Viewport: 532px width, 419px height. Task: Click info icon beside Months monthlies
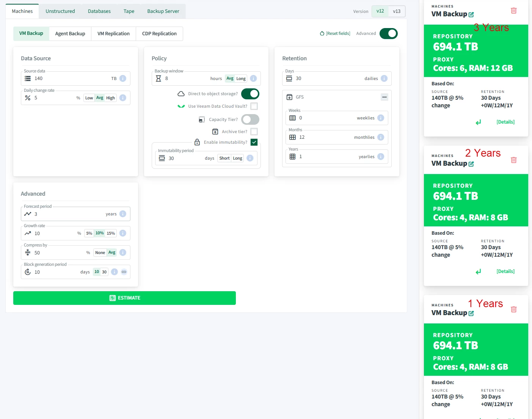coord(381,137)
